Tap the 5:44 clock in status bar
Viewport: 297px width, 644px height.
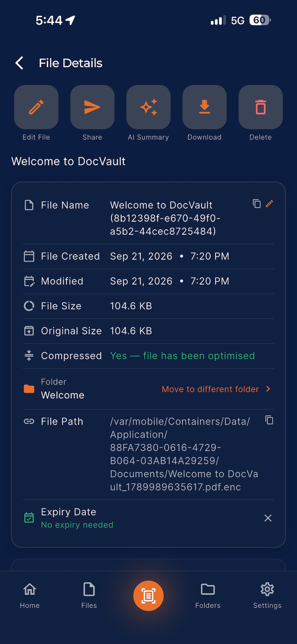pyautogui.click(x=49, y=20)
